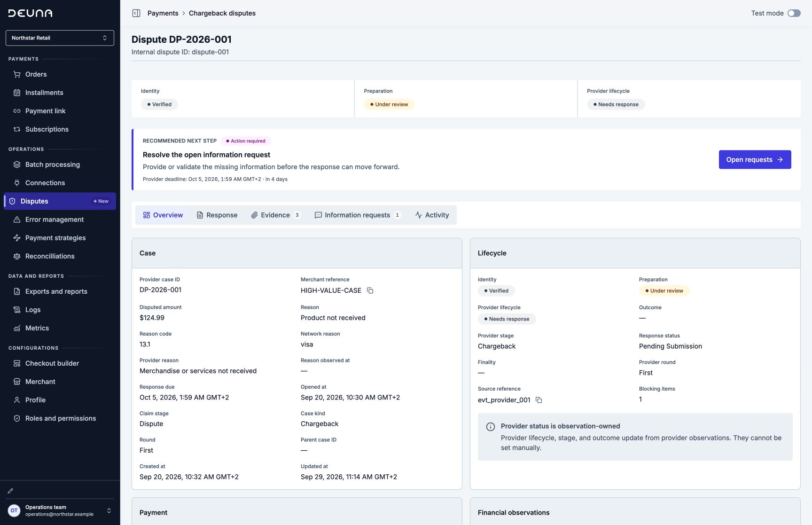This screenshot has height=525, width=812.
Task: Open the Evidence tab
Action: pos(276,215)
